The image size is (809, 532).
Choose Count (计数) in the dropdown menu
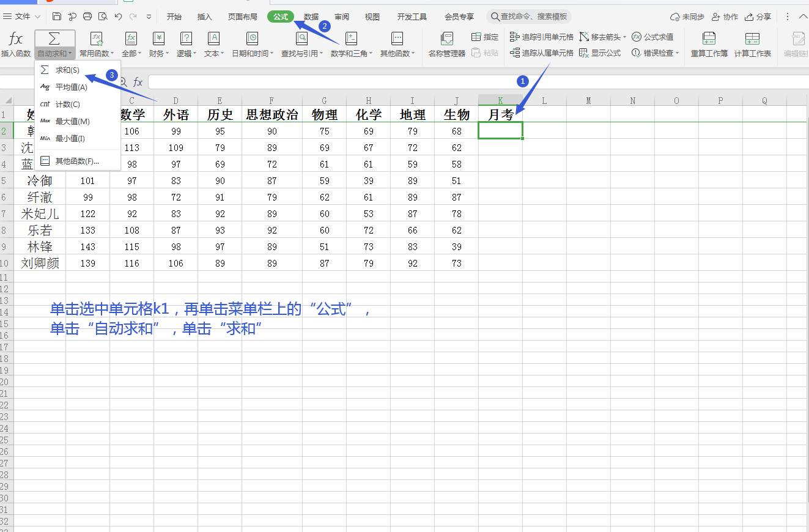[x=78, y=105]
